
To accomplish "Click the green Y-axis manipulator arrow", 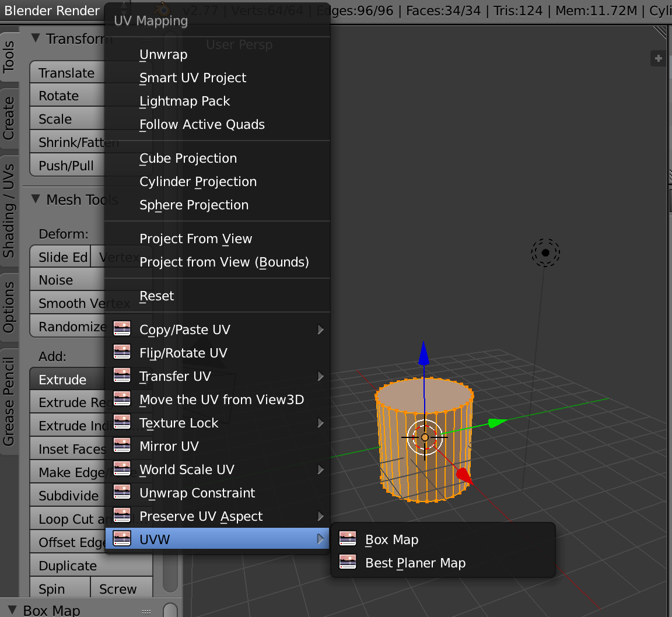I will (x=497, y=423).
